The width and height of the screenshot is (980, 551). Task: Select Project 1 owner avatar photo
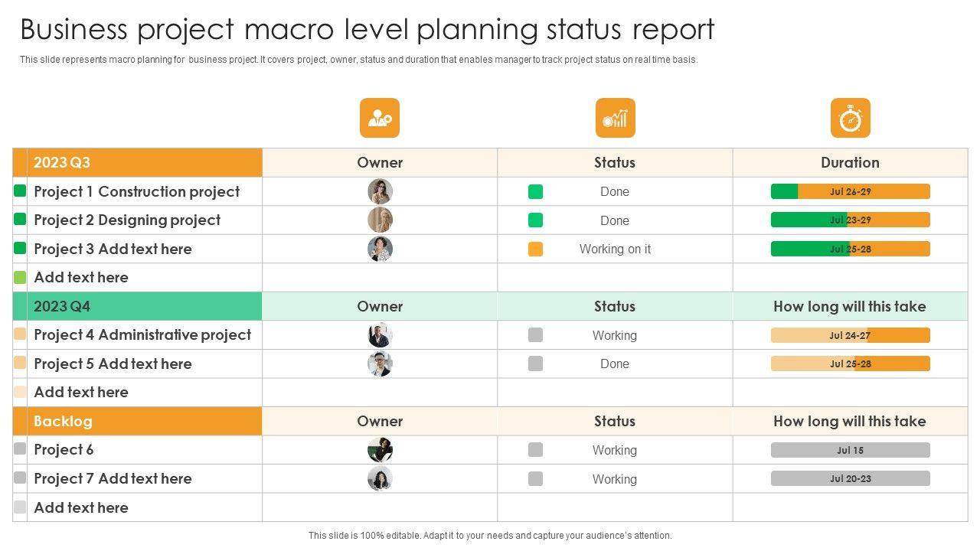pos(380,191)
